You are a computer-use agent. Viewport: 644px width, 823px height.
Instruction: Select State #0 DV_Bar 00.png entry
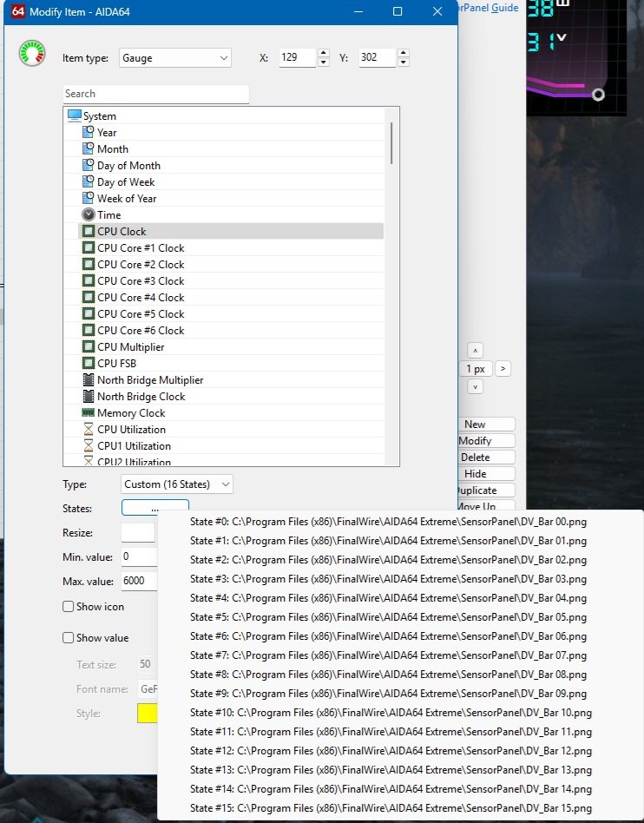[388, 522]
